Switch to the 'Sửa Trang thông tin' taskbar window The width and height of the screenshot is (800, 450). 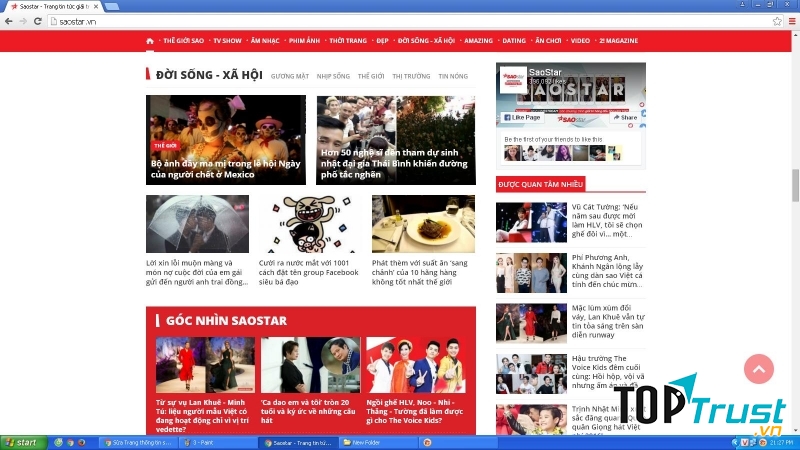[x=138, y=442]
